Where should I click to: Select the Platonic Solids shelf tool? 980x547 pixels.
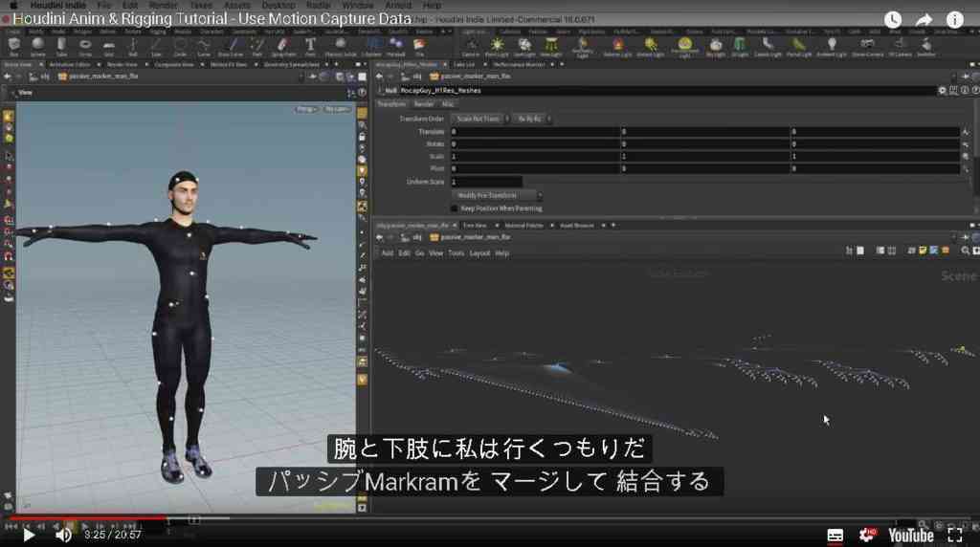pos(341,46)
